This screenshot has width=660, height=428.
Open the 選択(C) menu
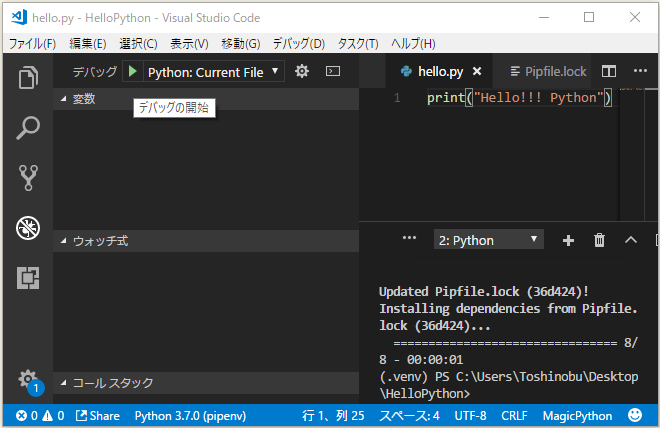(x=138, y=43)
